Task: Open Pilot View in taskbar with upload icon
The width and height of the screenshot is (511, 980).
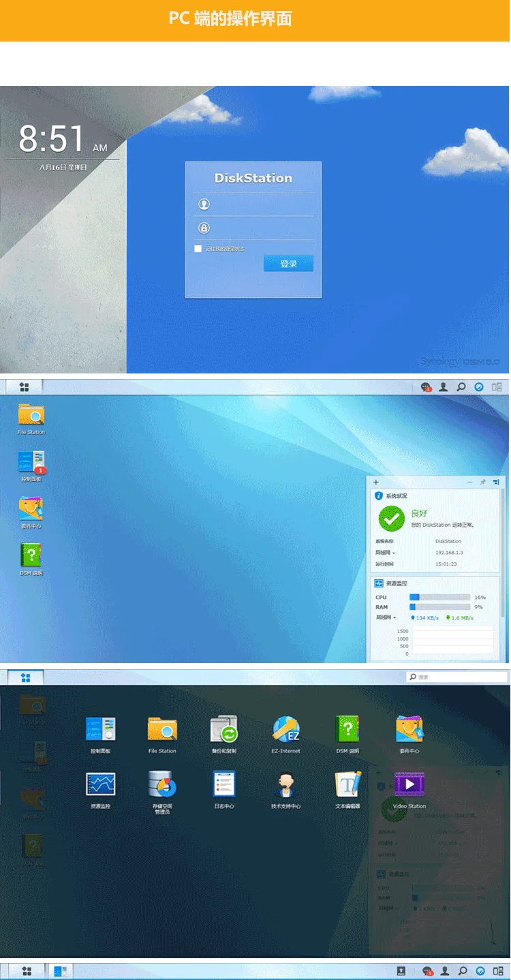Action: (x=498, y=970)
